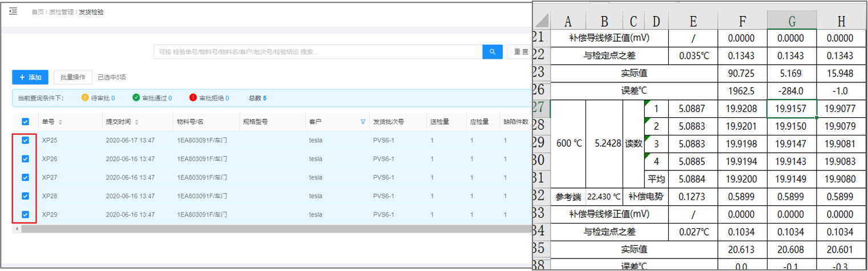Deselect the XP29 row checkbox
The width and height of the screenshot is (868, 271).
tap(25, 214)
